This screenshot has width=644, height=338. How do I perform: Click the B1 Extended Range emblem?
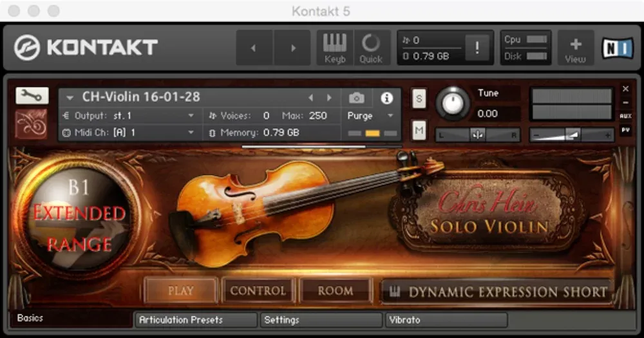[x=78, y=217]
